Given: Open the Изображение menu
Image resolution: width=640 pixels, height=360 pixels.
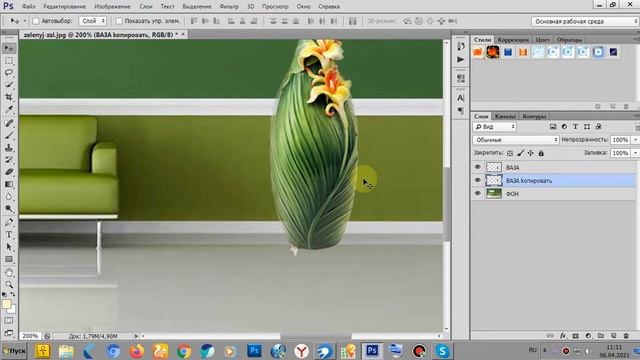Looking at the screenshot, I should point(112,7).
